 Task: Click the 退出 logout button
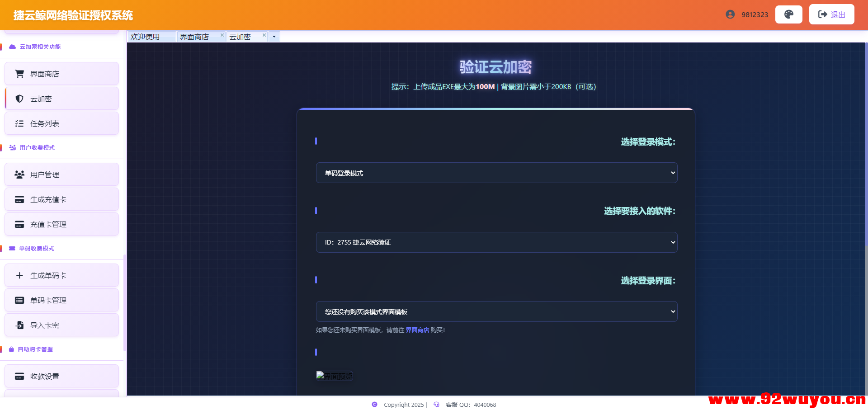click(831, 14)
